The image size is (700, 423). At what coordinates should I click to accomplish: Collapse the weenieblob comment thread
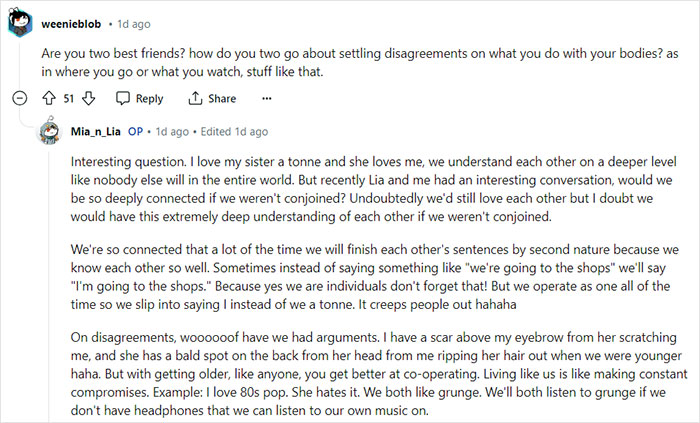pos(18,98)
